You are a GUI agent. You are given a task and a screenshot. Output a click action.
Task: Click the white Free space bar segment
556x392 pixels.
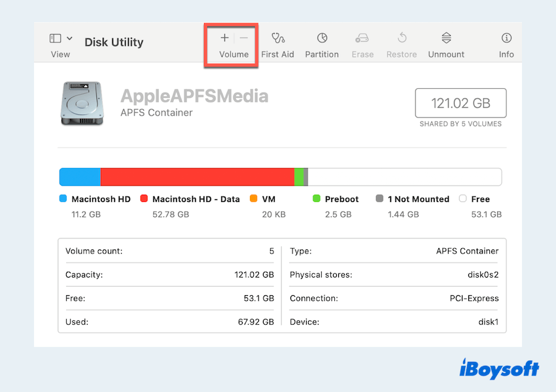click(x=405, y=176)
